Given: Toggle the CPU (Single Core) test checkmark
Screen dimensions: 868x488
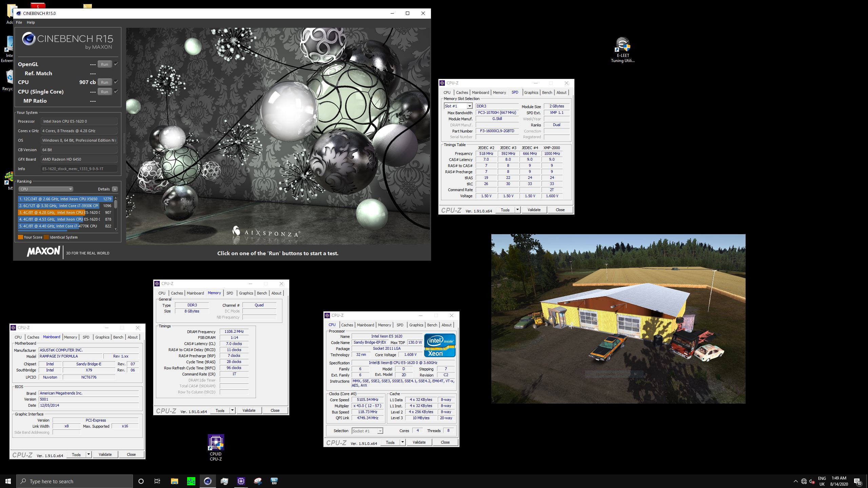Looking at the screenshot, I should click(116, 91).
